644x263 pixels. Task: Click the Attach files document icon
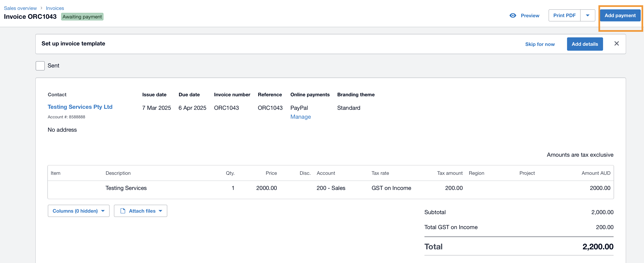click(x=123, y=211)
